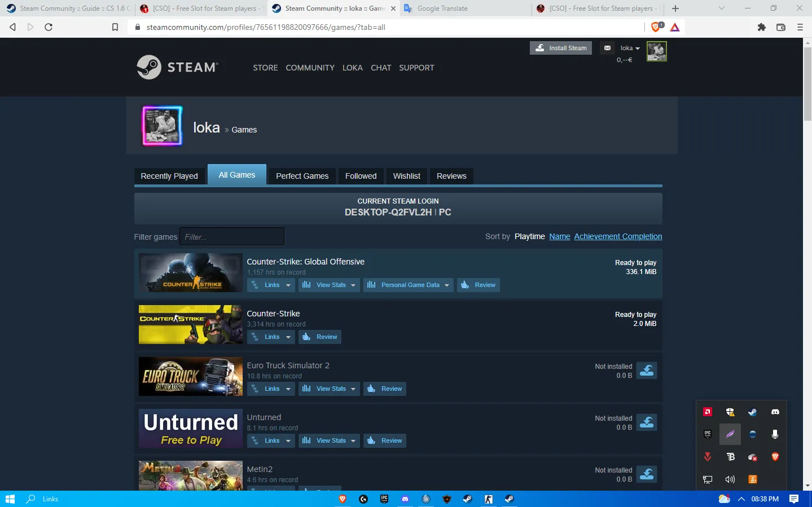The height and width of the screenshot is (507, 812).
Task: Click the Unturned install download icon
Action: tap(647, 422)
